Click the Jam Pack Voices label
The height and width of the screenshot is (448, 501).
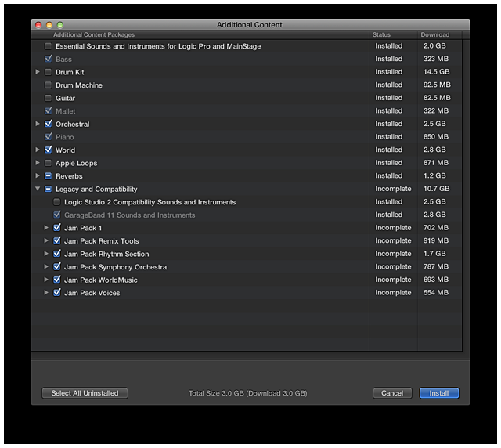92,293
